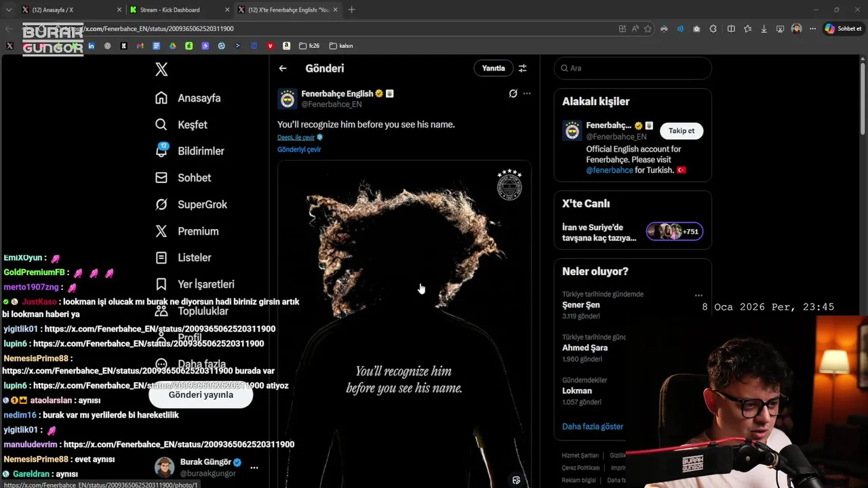
Task: Open the teaser silhouette image
Action: pyautogui.click(x=404, y=324)
